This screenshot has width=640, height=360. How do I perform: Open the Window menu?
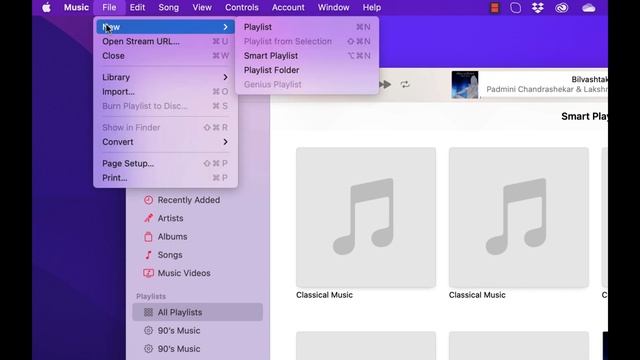click(x=333, y=7)
